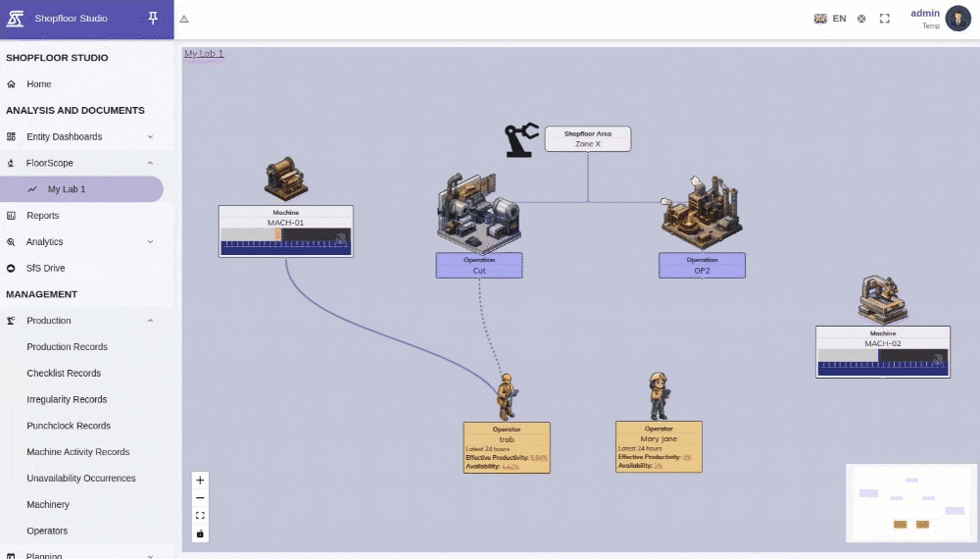Open the EN language selector
Viewport: 980px width, 559px height.
pyautogui.click(x=830, y=19)
